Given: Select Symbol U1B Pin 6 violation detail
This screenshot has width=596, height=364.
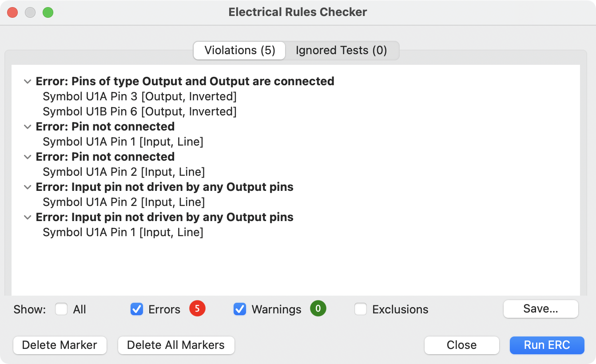Looking at the screenshot, I should pyautogui.click(x=139, y=111).
